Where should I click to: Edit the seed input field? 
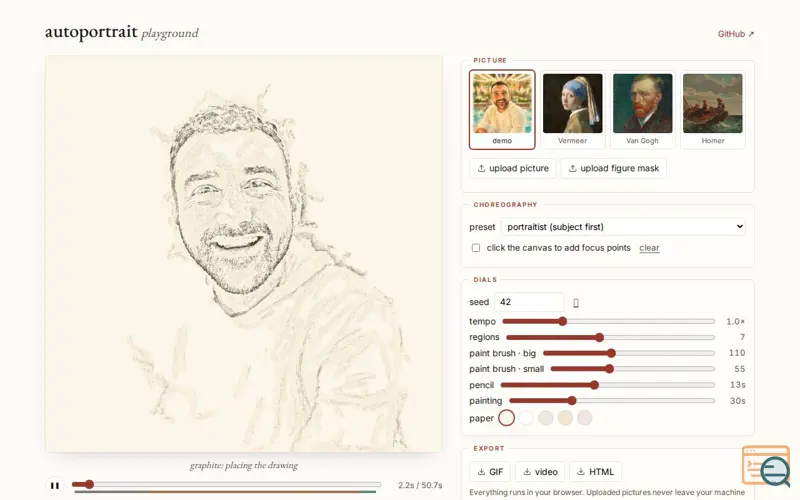[x=529, y=302]
